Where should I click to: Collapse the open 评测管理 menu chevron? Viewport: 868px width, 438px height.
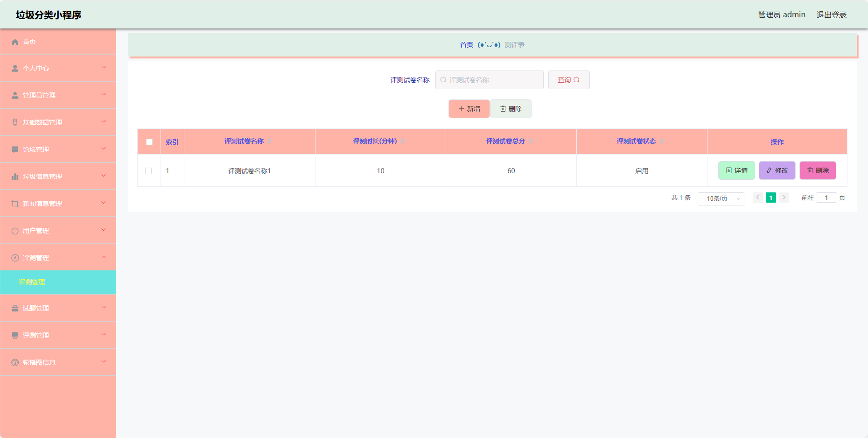point(104,257)
